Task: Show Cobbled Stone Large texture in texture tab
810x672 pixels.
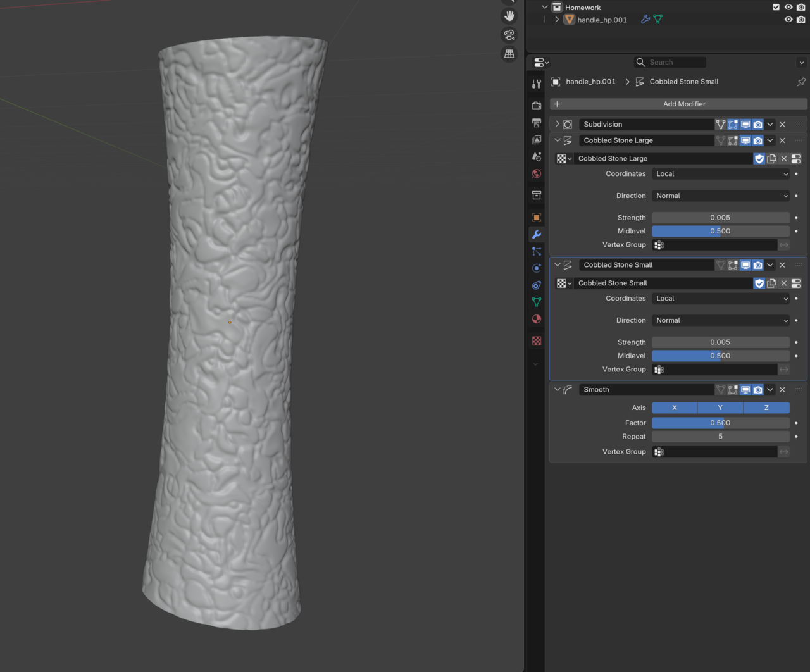Action: tap(796, 159)
